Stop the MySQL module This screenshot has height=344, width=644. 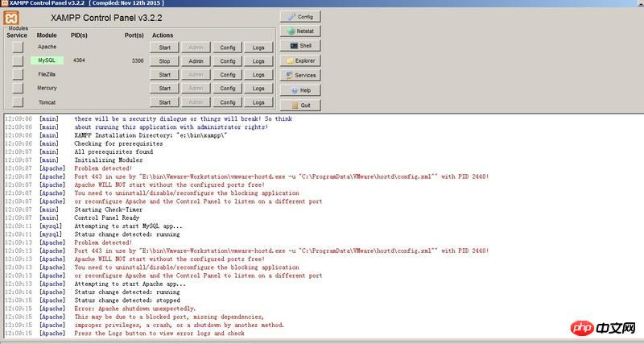(x=164, y=61)
